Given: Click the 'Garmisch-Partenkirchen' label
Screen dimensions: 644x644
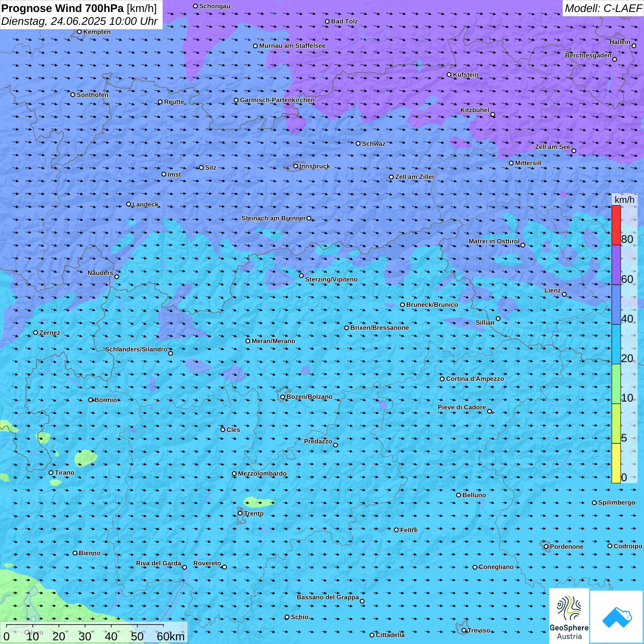Looking at the screenshot, I should pos(277,100).
